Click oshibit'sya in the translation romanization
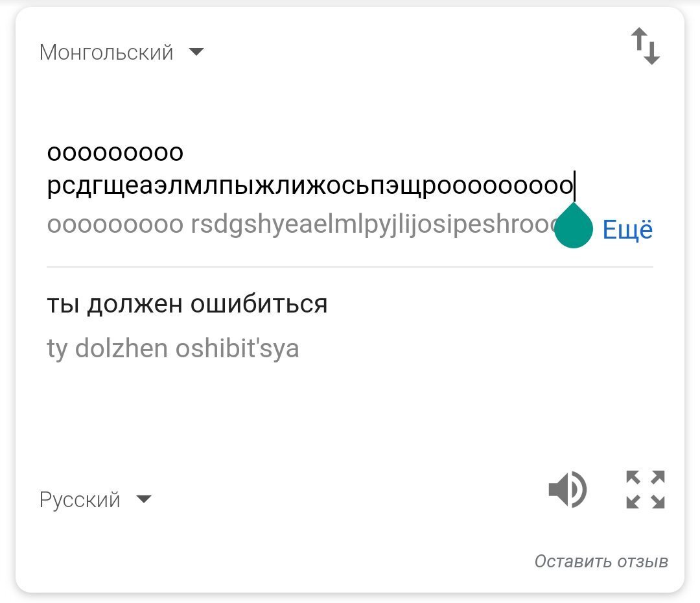Screen dimensions: 700x603 237,349
